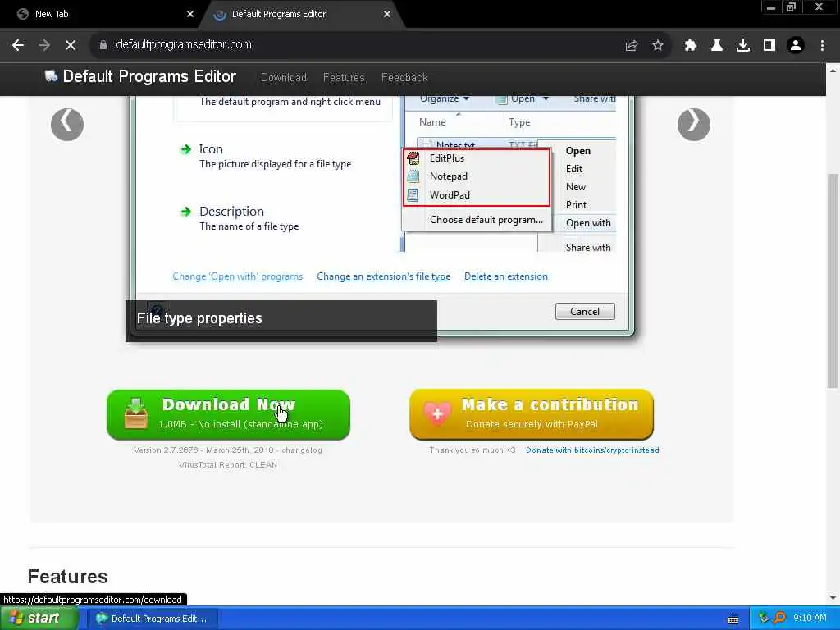Open the Chrome Labs flask icon
This screenshot has height=630, width=840.
pyautogui.click(x=717, y=46)
